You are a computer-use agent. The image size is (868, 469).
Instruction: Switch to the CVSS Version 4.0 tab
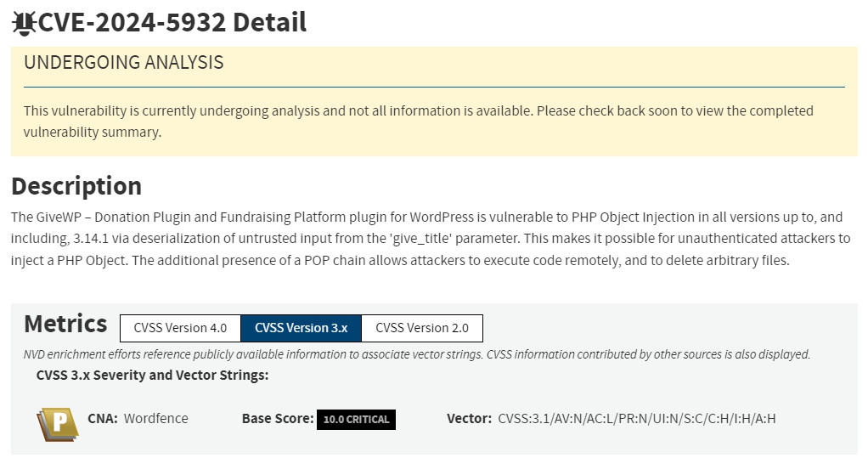181,328
